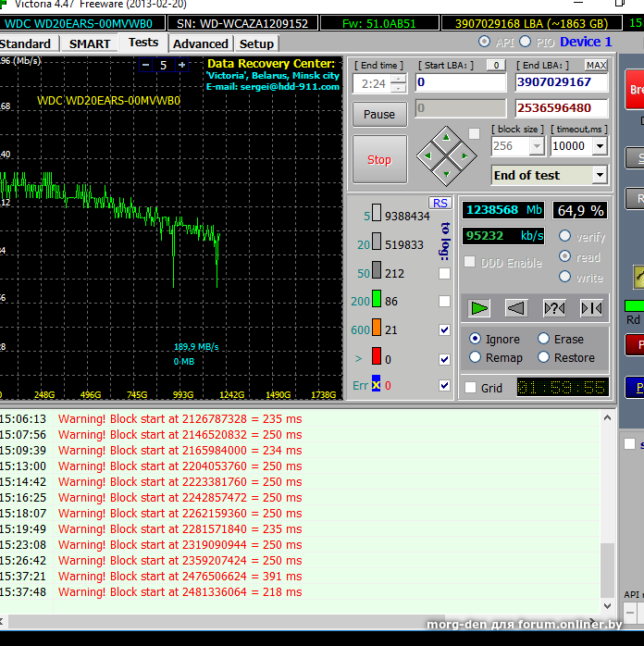
Task: Open the End of test dropdown
Action: 600,175
